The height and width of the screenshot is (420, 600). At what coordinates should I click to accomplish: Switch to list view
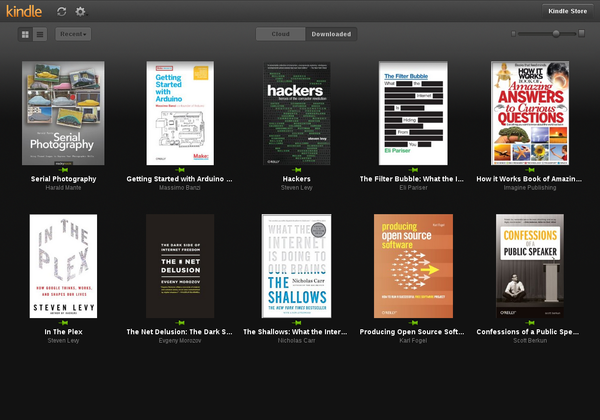click(x=40, y=34)
